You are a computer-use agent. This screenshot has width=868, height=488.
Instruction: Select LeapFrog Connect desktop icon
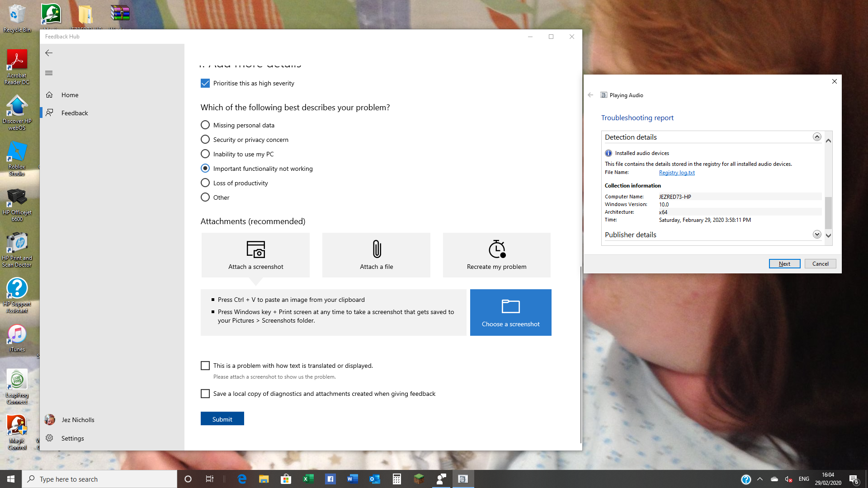pyautogui.click(x=17, y=386)
